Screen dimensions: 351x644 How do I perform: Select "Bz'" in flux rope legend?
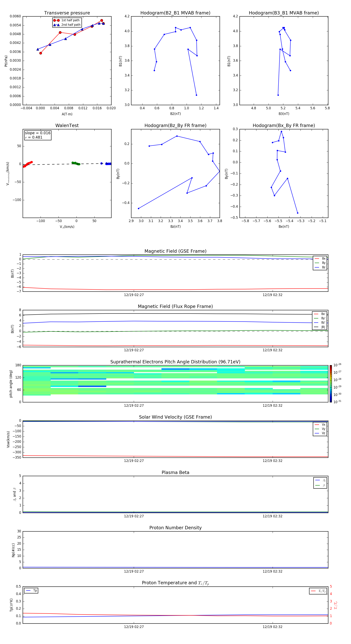coord(320,323)
